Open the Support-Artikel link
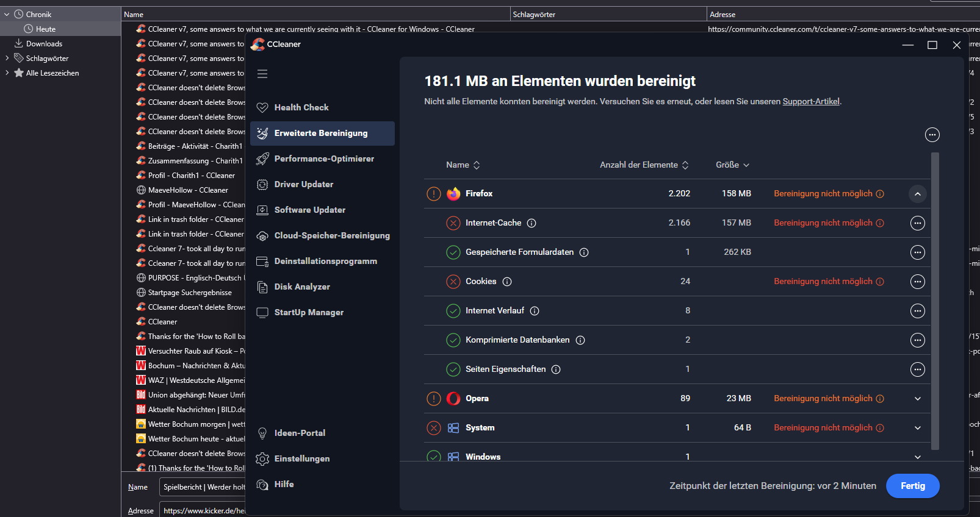Viewport: 980px width, 517px height. point(811,101)
